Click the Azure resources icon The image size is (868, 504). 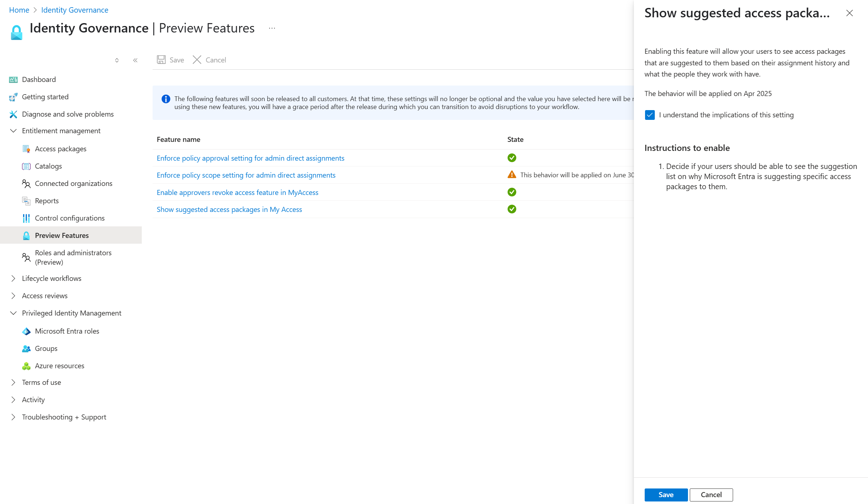pos(26,366)
